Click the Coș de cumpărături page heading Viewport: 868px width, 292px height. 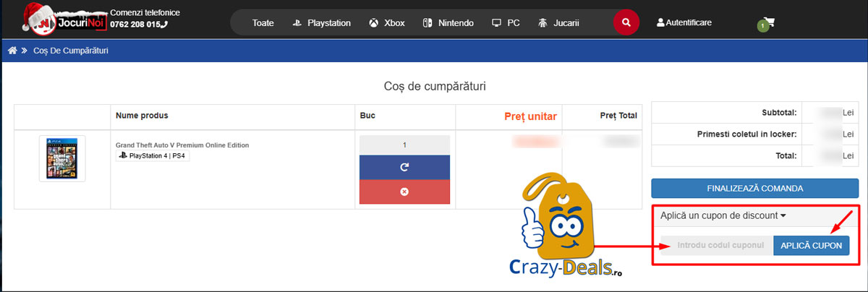point(435,86)
